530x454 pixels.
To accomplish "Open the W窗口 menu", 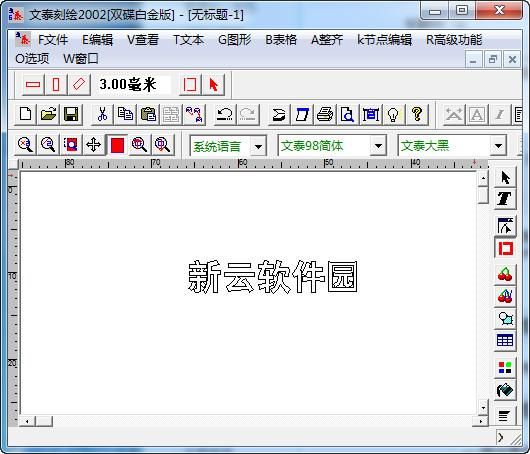I will 81,59.
